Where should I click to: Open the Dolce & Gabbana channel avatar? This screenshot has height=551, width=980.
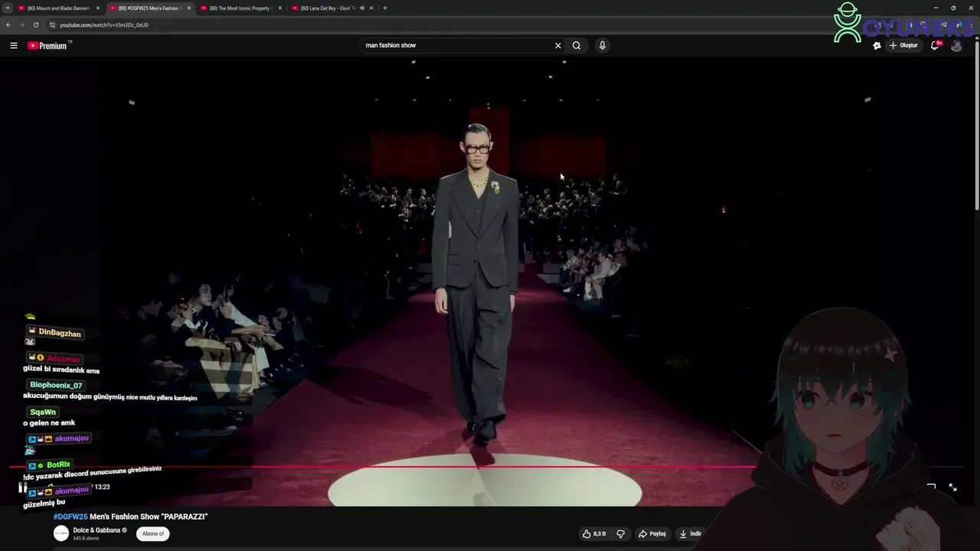pos(61,533)
